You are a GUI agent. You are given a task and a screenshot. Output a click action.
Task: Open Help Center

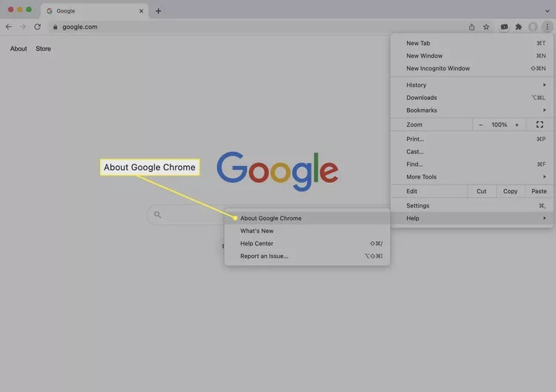(x=307, y=244)
